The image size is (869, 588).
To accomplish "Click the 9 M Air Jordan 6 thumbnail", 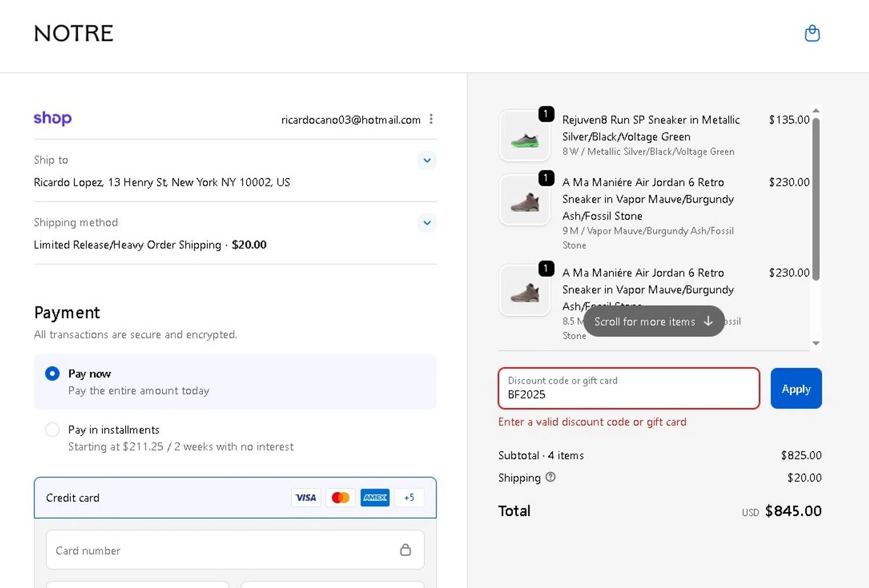I will 525,200.
